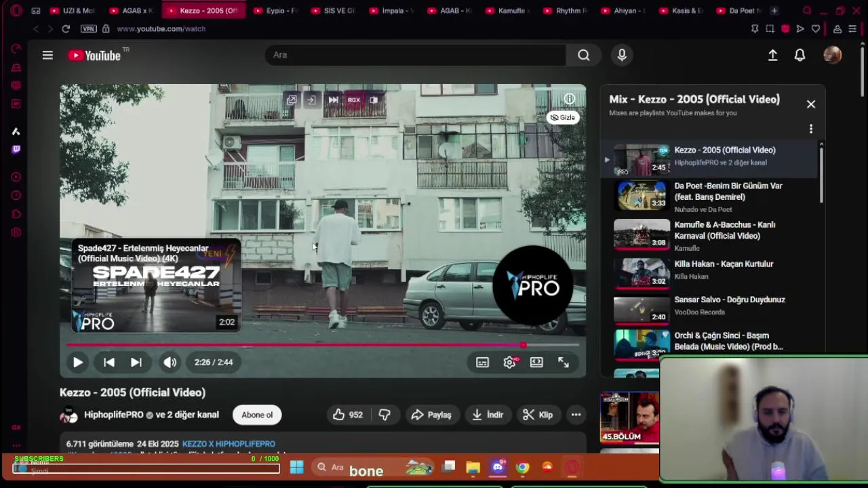This screenshot has height=488, width=868.
Task: Play Da Poet - Benim Bir Günüm Var
Action: 710,197
